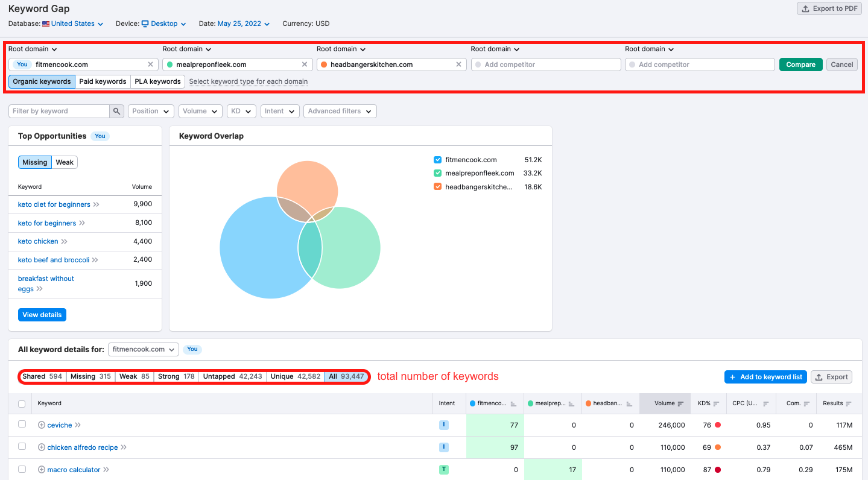Click the Transactional intent badge for macro calculator

point(444,470)
